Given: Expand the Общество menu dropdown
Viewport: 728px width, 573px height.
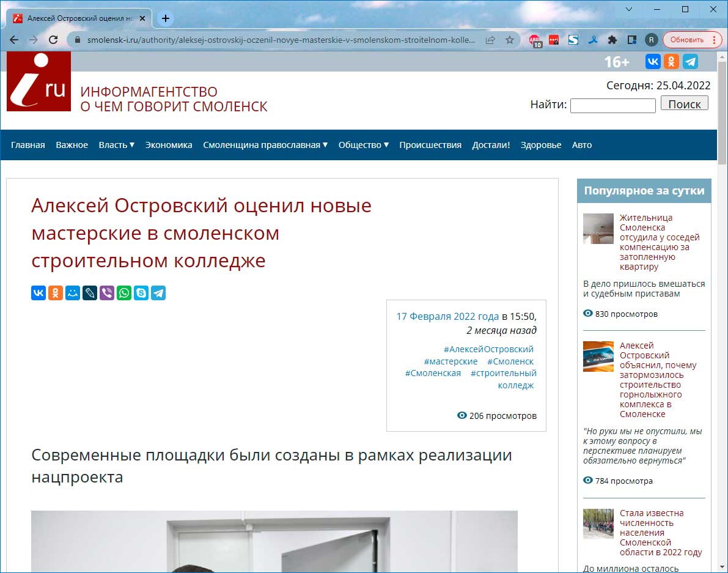Looking at the screenshot, I should coord(363,145).
